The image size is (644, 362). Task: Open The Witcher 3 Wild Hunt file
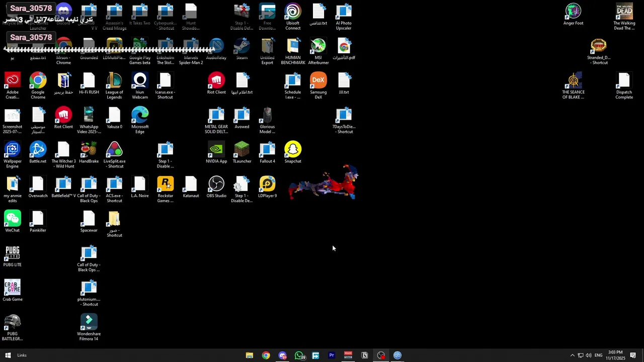click(x=63, y=155)
